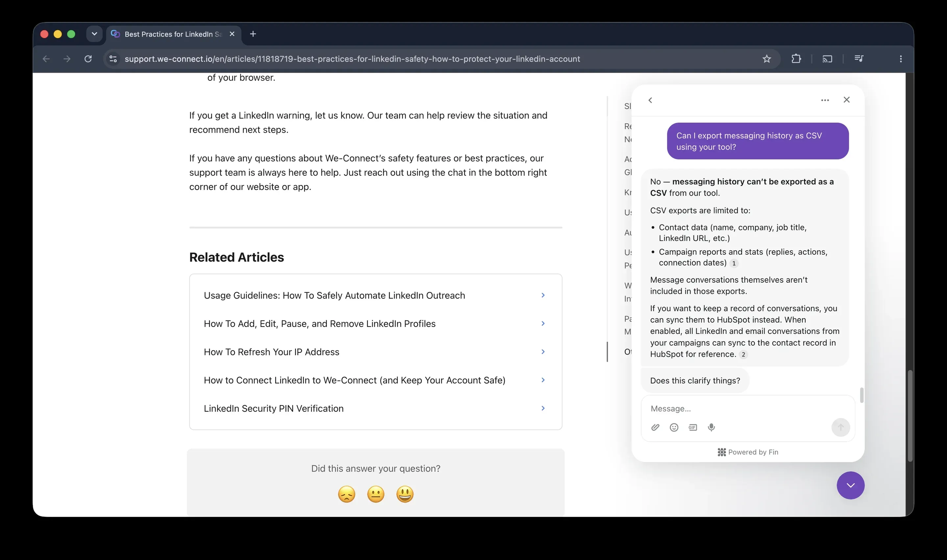Click the Message input field
This screenshot has width=947, height=560.
pos(747,409)
